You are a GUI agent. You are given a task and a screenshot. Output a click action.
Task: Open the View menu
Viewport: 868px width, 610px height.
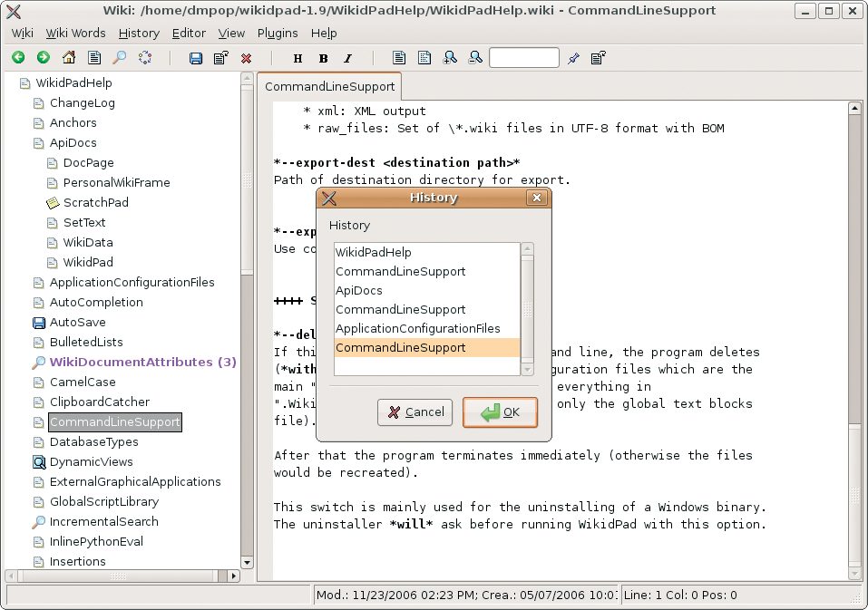[231, 34]
